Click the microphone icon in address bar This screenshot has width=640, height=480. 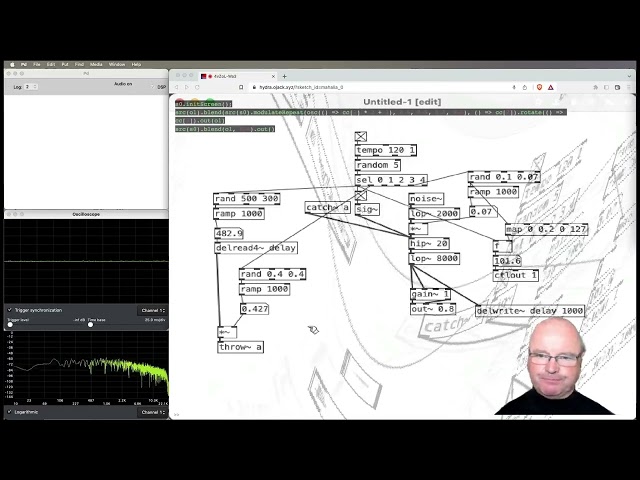point(514,87)
